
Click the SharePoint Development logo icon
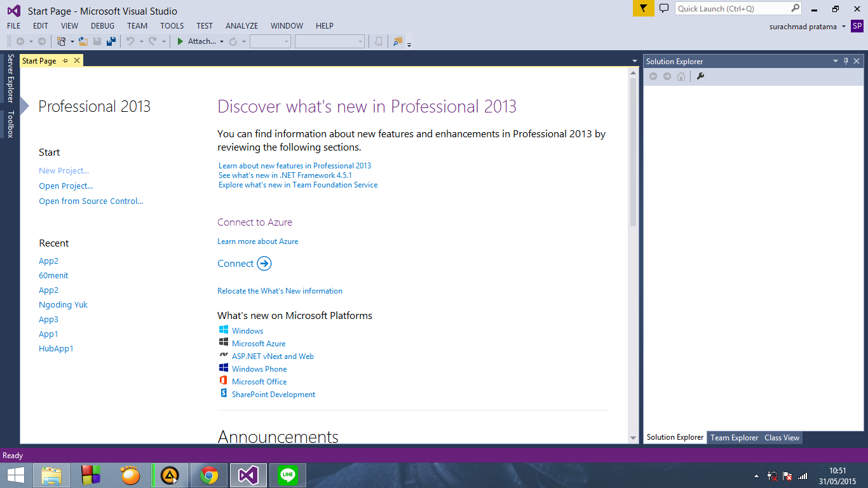pos(224,394)
